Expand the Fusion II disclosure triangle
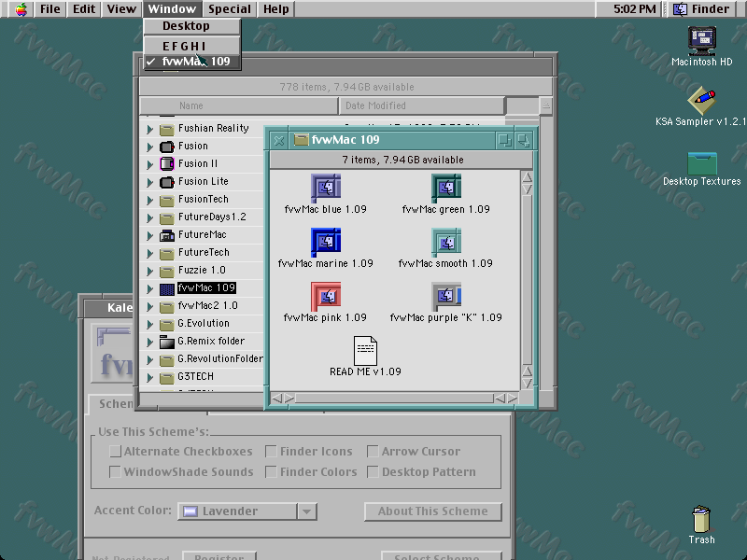 coord(149,164)
